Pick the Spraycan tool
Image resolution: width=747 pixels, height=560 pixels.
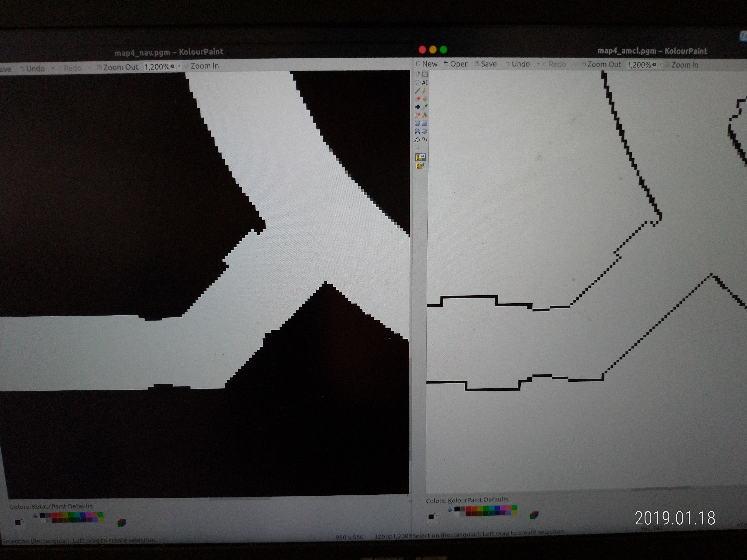pos(425,115)
